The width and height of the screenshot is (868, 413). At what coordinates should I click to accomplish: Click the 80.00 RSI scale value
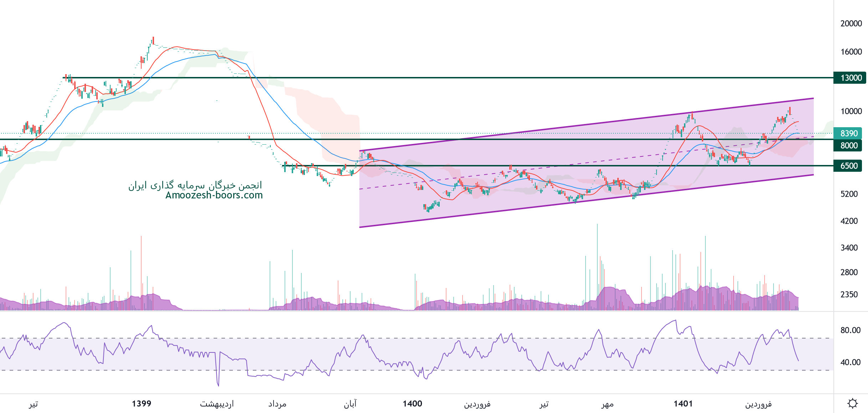[x=850, y=330]
